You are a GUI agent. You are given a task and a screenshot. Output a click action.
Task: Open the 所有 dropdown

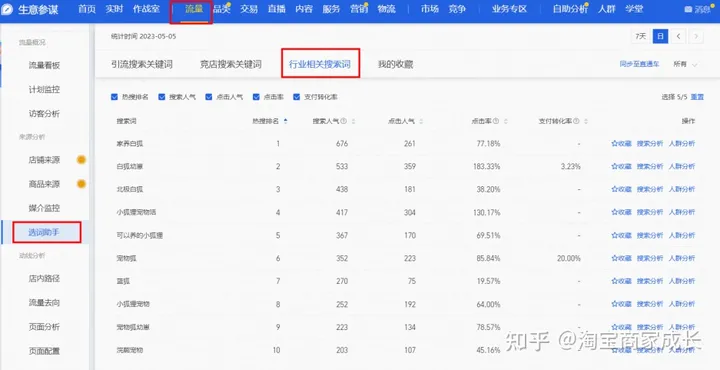685,64
